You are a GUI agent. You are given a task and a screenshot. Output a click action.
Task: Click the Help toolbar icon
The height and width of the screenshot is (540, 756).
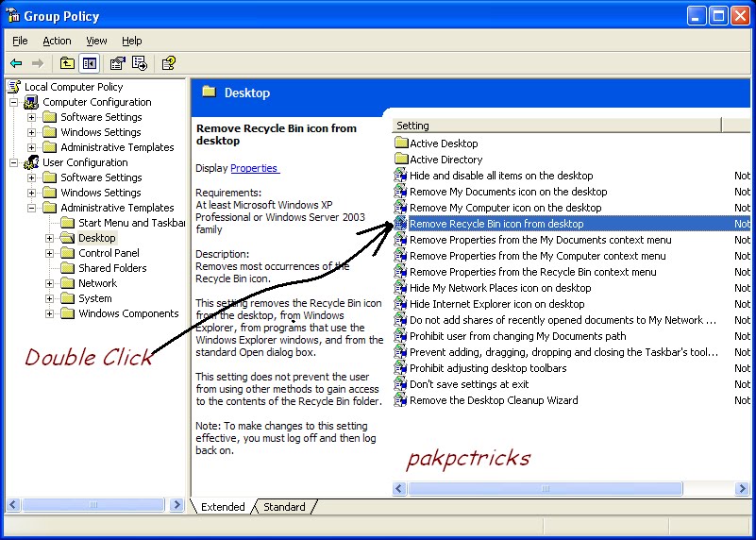pyautogui.click(x=169, y=63)
